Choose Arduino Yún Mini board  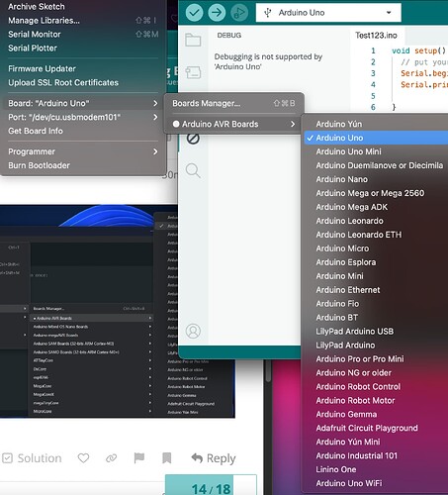click(376, 442)
